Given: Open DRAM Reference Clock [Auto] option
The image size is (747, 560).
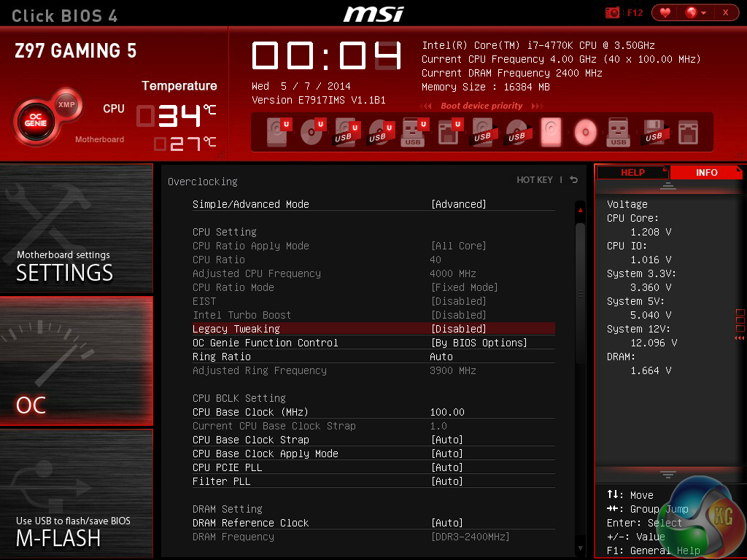Looking at the screenshot, I should click(x=447, y=522).
